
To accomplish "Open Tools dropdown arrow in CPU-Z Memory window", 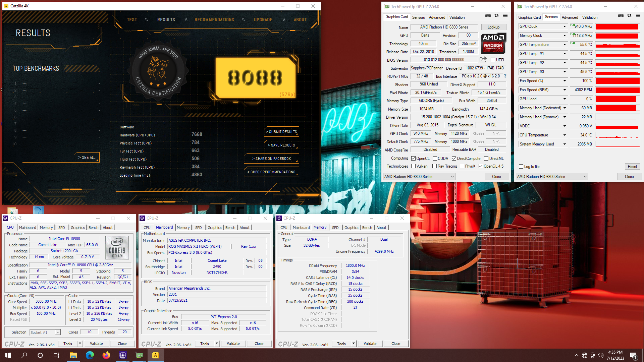I will tap(353, 344).
